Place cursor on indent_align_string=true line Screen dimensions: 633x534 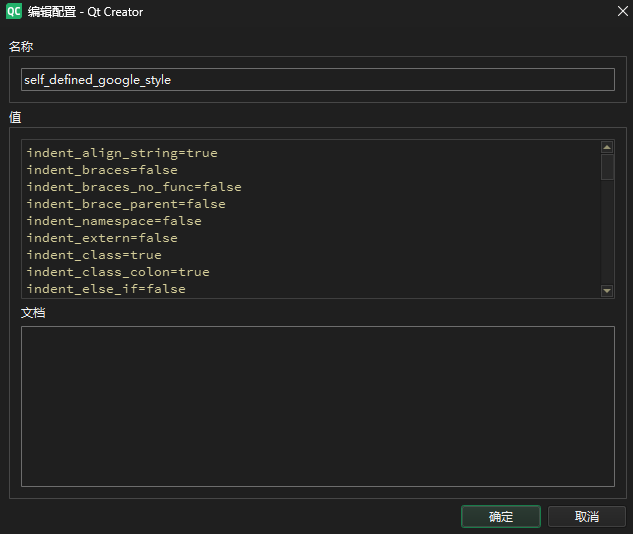point(122,153)
